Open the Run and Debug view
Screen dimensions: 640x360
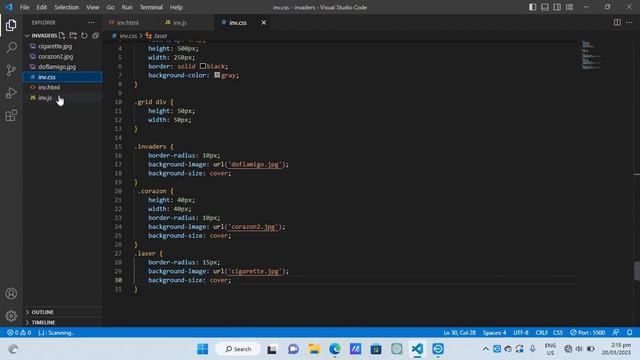(x=11, y=93)
